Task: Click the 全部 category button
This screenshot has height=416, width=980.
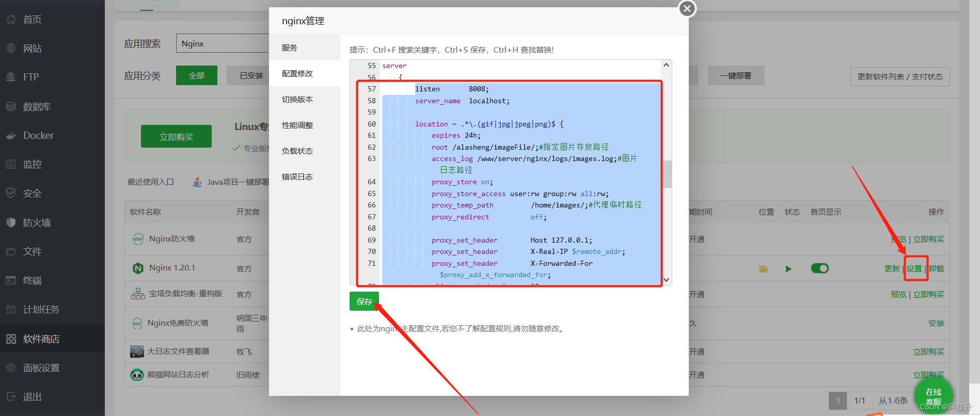Action: 197,75
